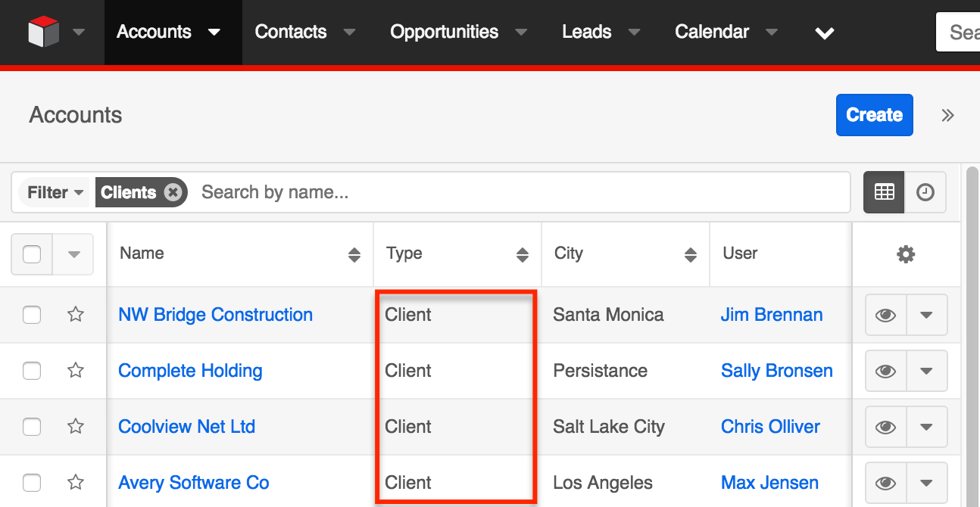Open user Max Jensen

[769, 483]
